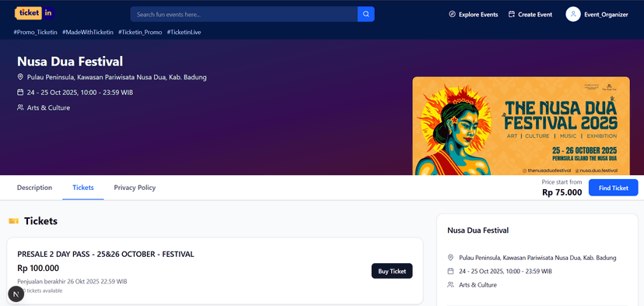Click the Price start from label

(x=562, y=181)
